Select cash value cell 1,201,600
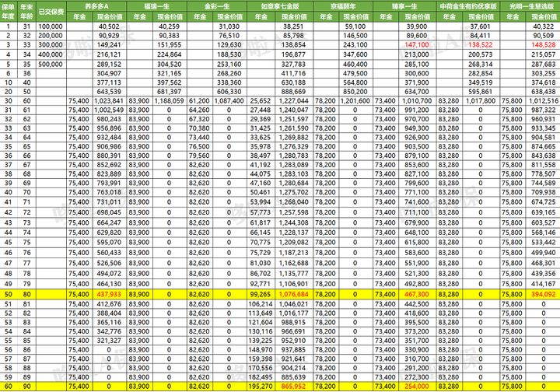Image resolution: width=560 pixels, height=392 pixels. [x=355, y=101]
